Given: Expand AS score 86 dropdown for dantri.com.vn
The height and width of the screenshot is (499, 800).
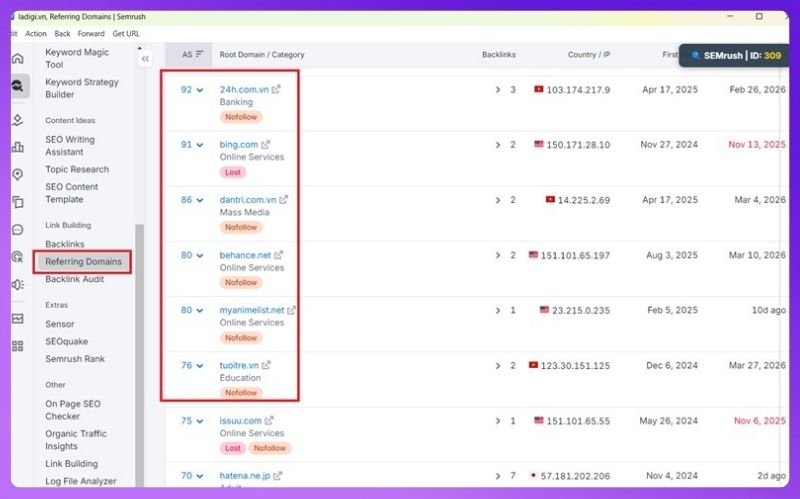Looking at the screenshot, I should (192, 200).
